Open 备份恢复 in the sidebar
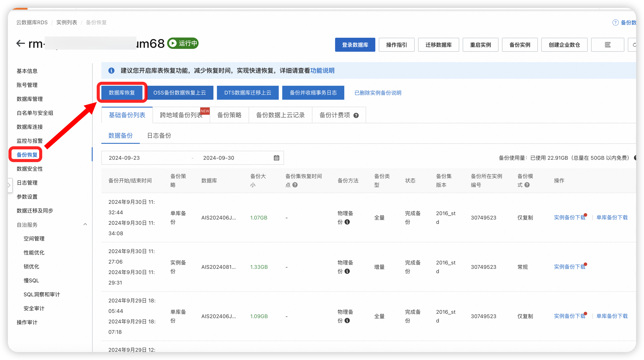The image size is (644, 360). [x=27, y=155]
